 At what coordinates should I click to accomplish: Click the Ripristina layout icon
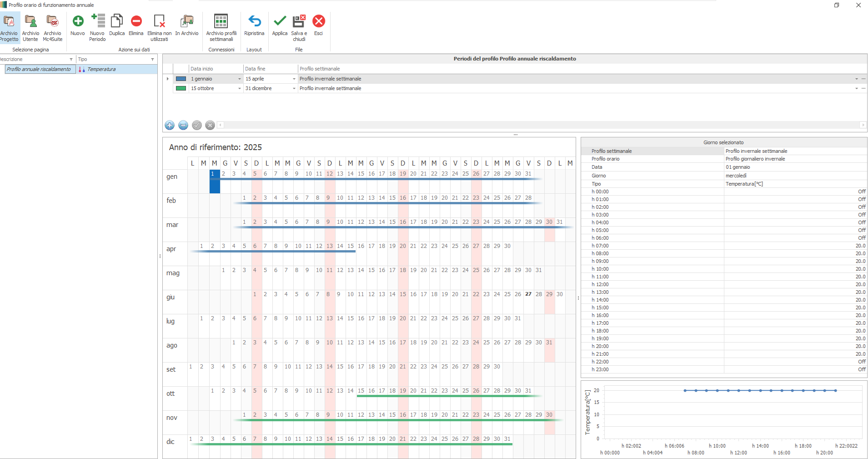(x=254, y=21)
